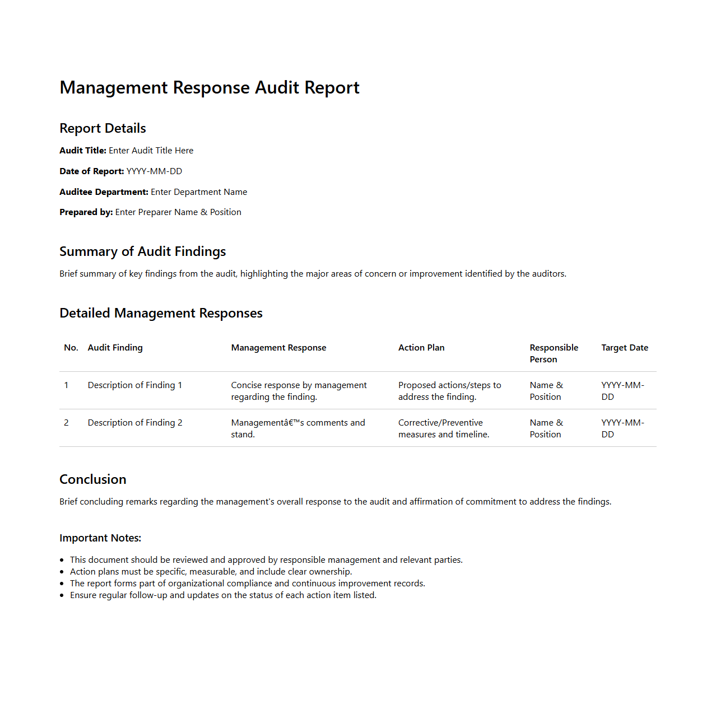Click 'Enter Preparer Name & Position' text
The height and width of the screenshot is (728, 716).
pyautogui.click(x=178, y=212)
